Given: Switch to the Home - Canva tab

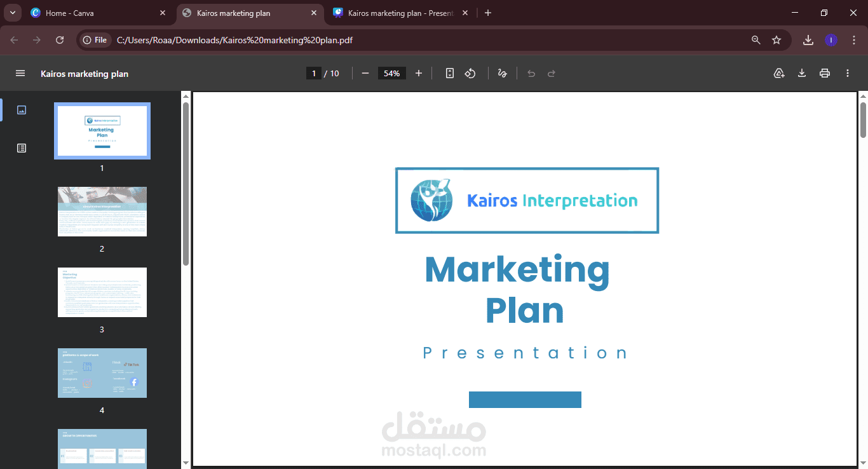Looking at the screenshot, I should tap(98, 13).
